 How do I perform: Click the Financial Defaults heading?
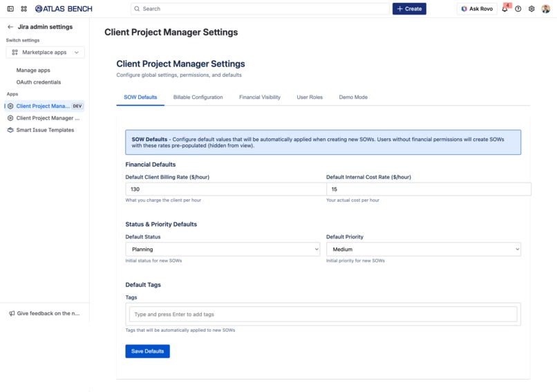[150, 165]
